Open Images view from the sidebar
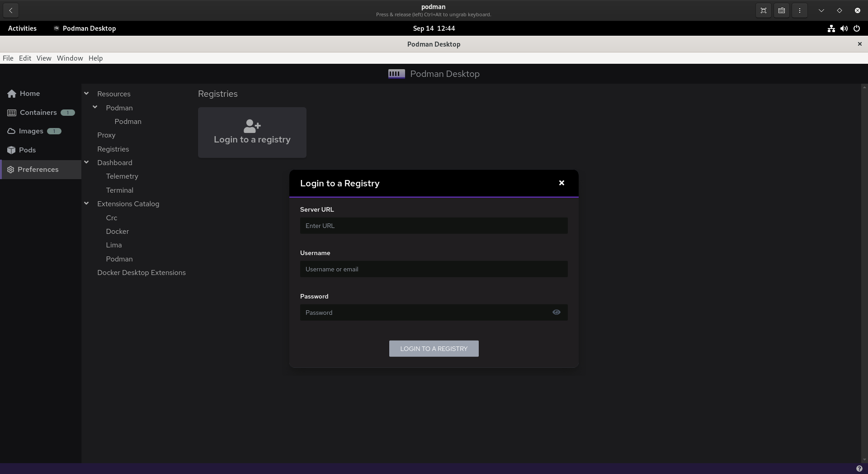The image size is (868, 474). pos(30,131)
